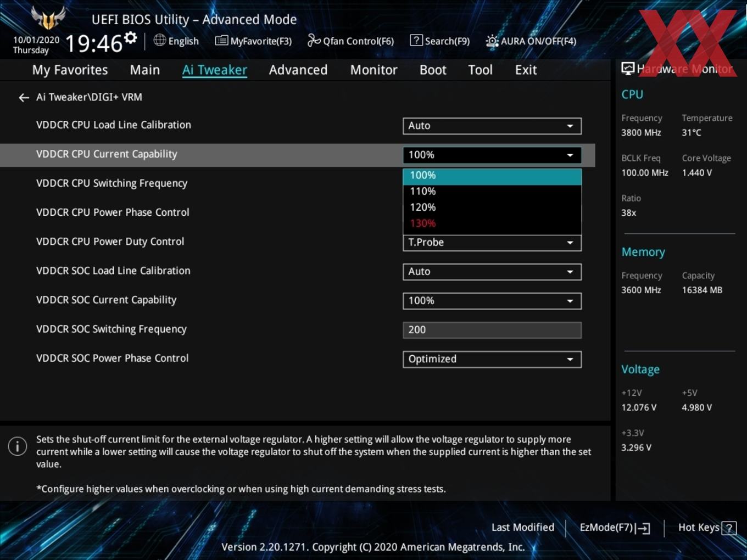
Task: Open VDDCR SOC Power Phase Control dropdown
Action: click(x=492, y=359)
